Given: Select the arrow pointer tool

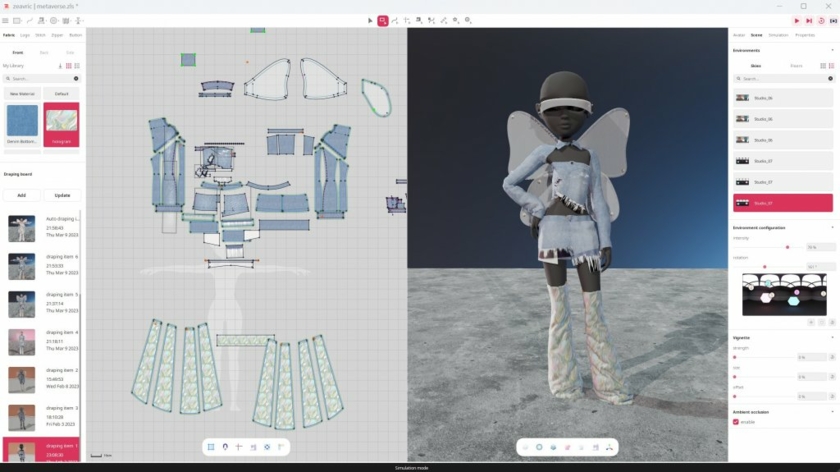Looking at the screenshot, I should [370, 20].
